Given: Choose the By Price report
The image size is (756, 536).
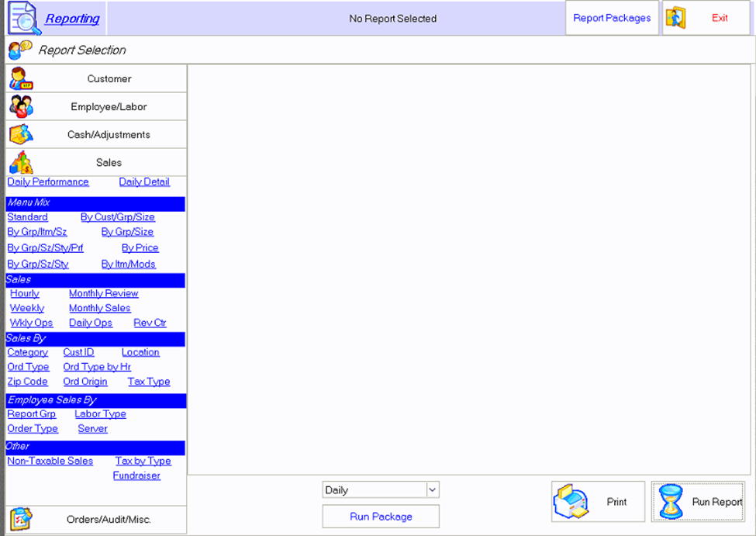Looking at the screenshot, I should pos(140,248).
